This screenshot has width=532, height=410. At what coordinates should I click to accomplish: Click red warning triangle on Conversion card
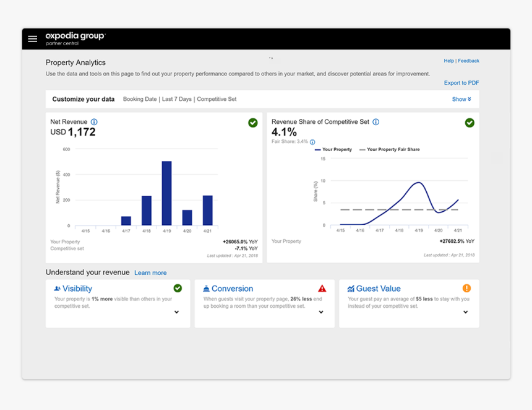tap(322, 289)
